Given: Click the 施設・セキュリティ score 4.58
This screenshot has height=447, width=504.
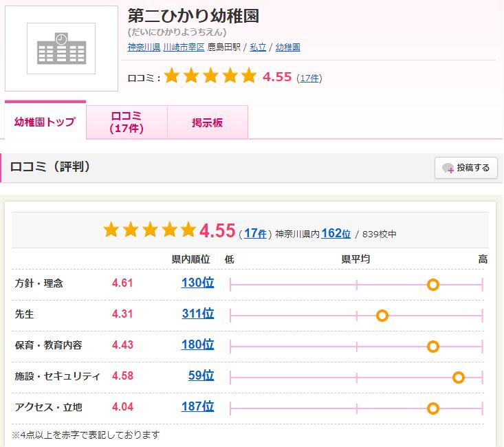Looking at the screenshot, I should (x=122, y=375).
